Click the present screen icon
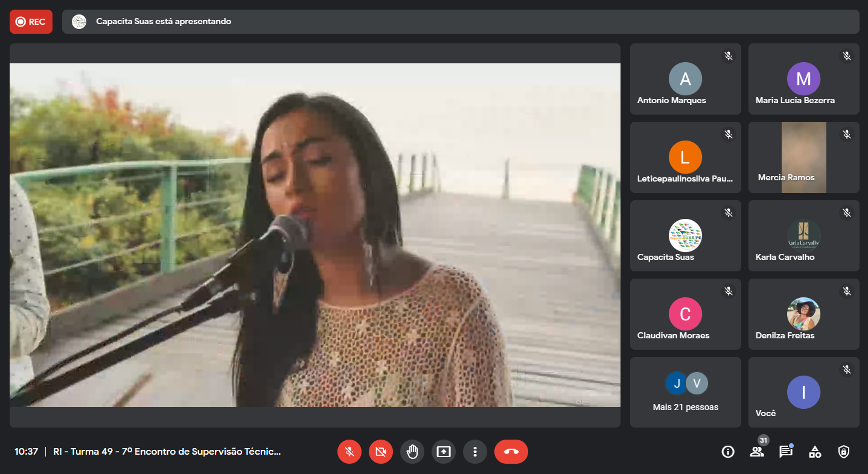 [444, 452]
